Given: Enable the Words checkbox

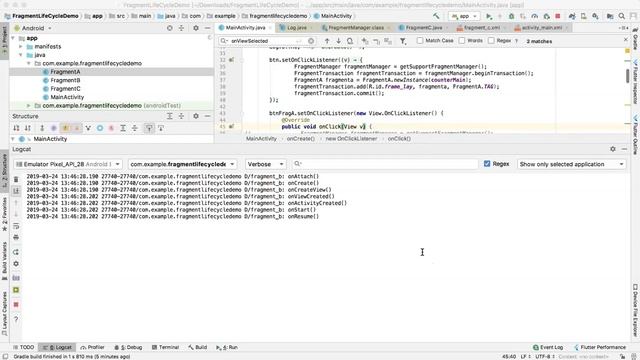Looking at the screenshot, I should 462,41.
